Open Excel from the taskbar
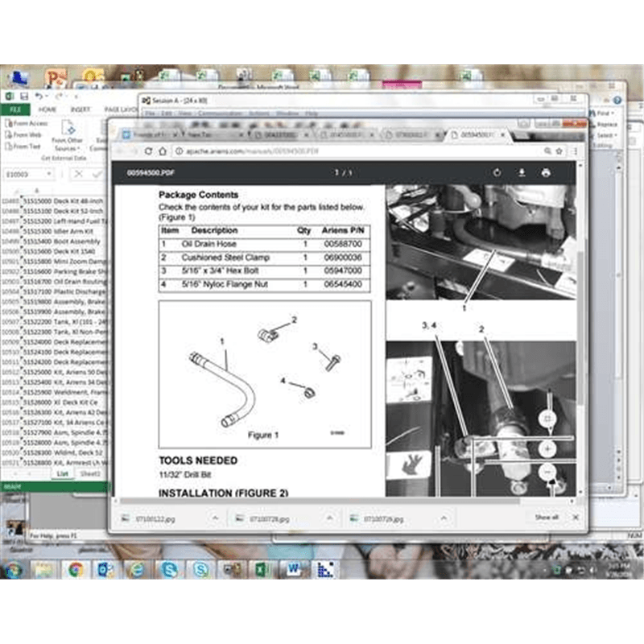 pos(262,570)
